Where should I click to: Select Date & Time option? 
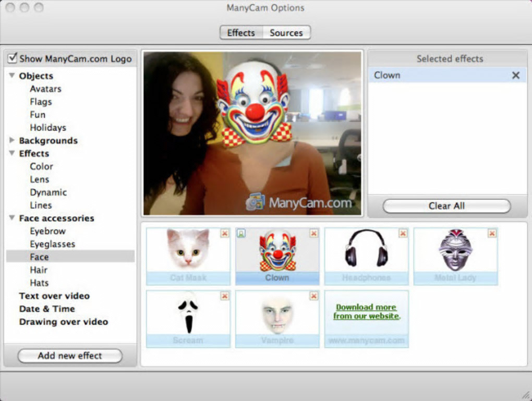click(x=47, y=309)
